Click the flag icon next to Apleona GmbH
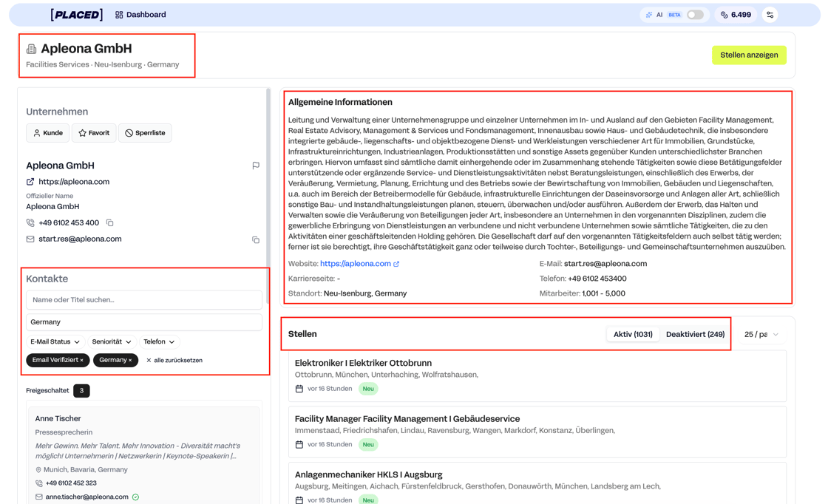Screen dimensions: 828x504 coord(256,166)
